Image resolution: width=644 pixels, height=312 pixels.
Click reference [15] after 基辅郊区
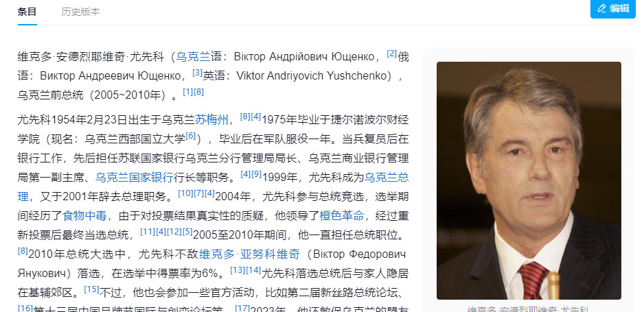[x=91, y=289]
